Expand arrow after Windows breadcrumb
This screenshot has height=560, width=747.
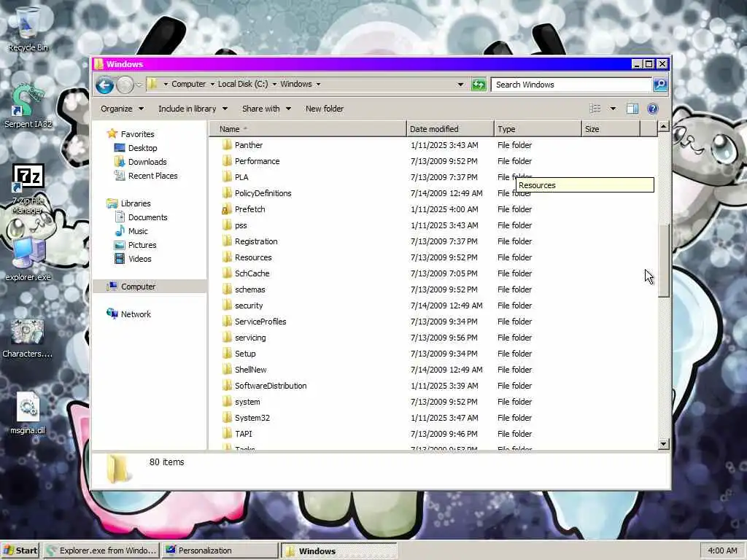[x=318, y=85]
